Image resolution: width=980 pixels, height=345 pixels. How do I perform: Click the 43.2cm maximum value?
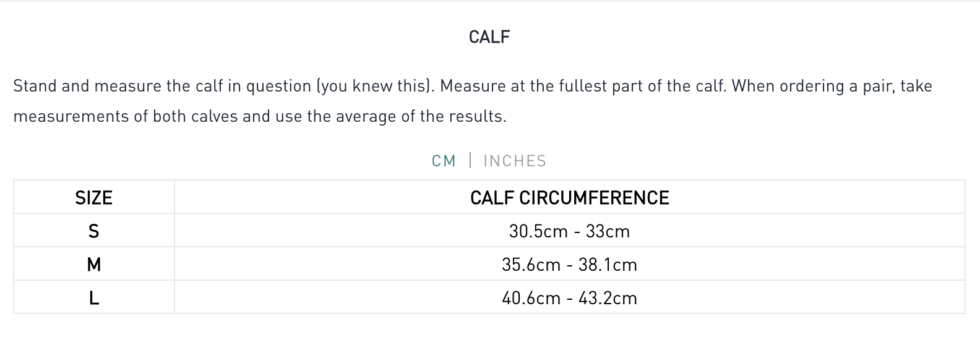pyautogui.click(x=608, y=298)
